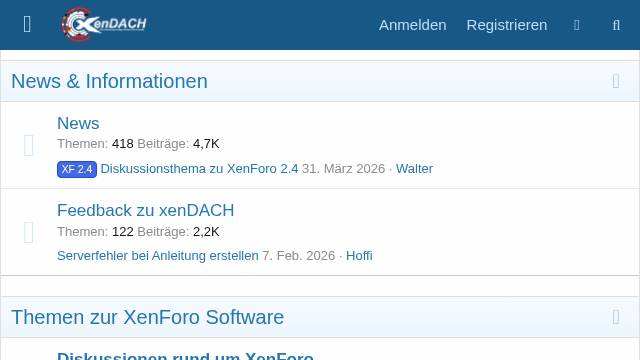Open Themen zur XenForo Software category
This screenshot has width=640, height=360.
(x=147, y=317)
